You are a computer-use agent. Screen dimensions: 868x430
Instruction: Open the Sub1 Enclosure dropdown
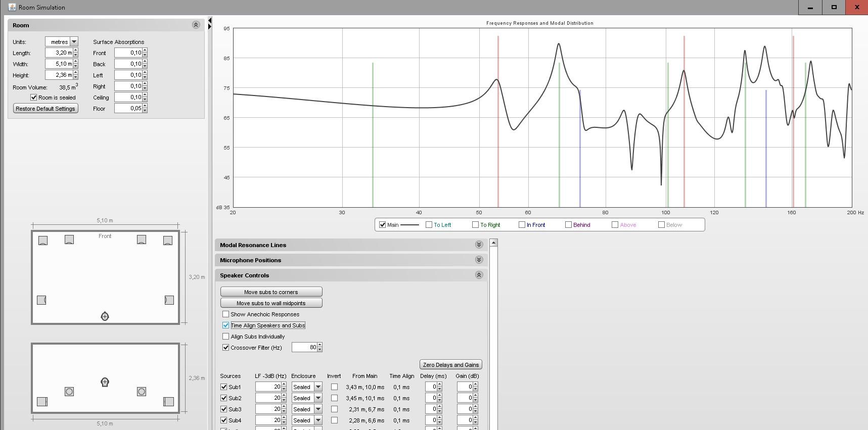[x=318, y=387]
